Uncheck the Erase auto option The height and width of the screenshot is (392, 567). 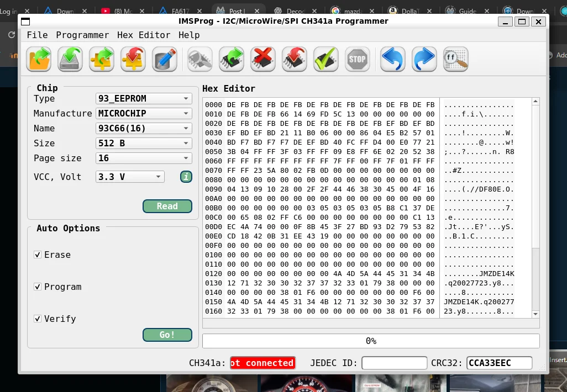pos(38,255)
